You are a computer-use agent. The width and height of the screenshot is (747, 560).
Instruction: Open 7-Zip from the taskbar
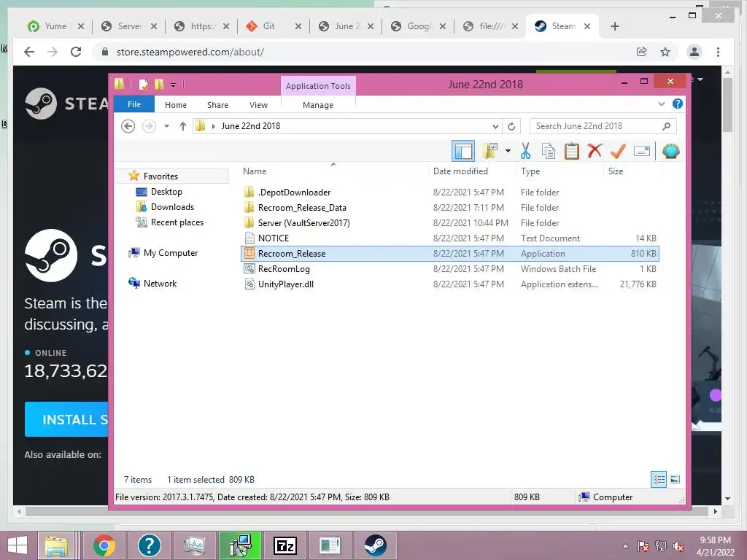[285, 545]
